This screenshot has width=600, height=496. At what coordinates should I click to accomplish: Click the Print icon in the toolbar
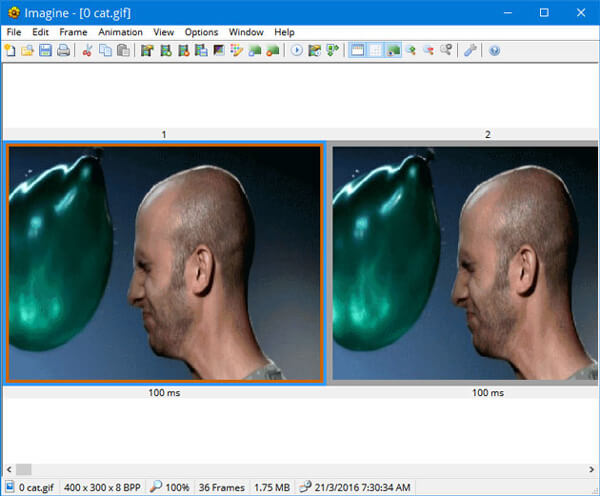(63, 50)
